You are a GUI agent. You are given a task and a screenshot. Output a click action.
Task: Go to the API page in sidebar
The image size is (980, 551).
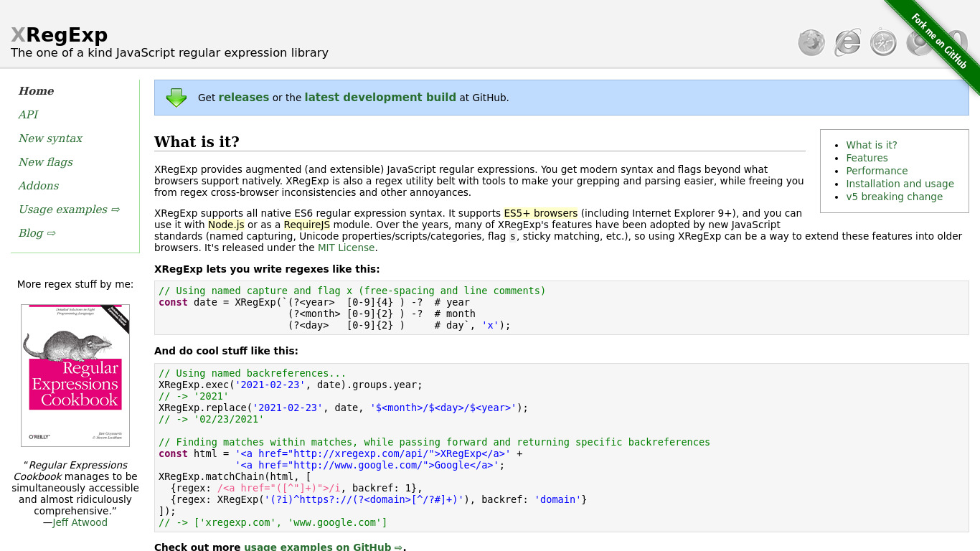pyautogui.click(x=29, y=115)
